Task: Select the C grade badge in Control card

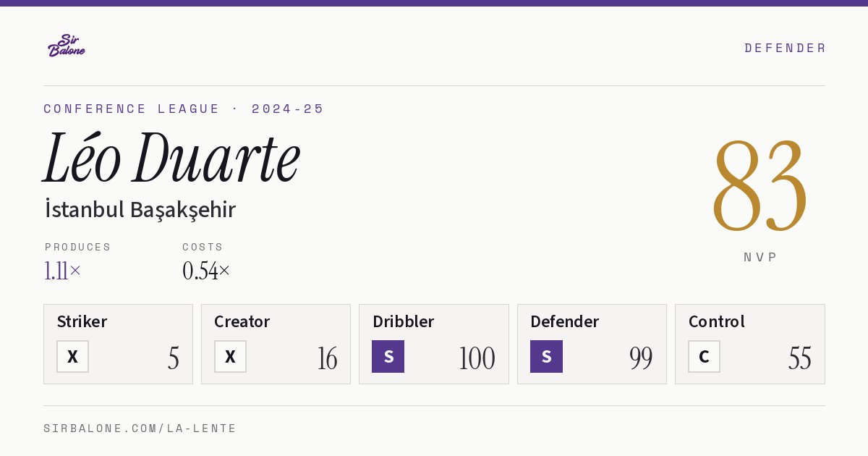Action: click(x=704, y=357)
